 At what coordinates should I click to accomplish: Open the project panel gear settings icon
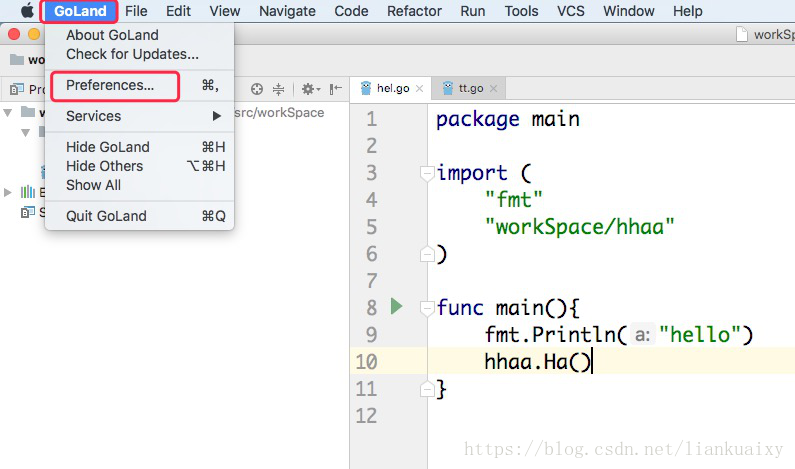[x=310, y=89]
